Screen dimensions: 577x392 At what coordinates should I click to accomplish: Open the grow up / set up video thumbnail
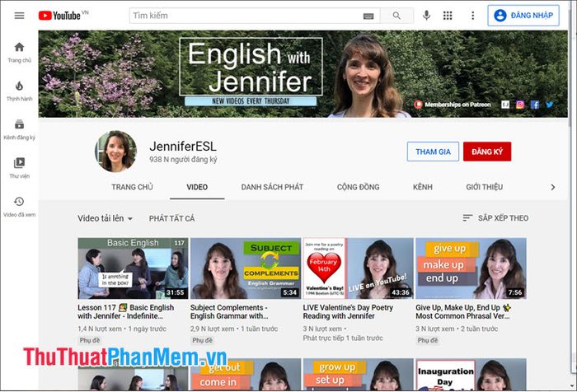point(358,375)
